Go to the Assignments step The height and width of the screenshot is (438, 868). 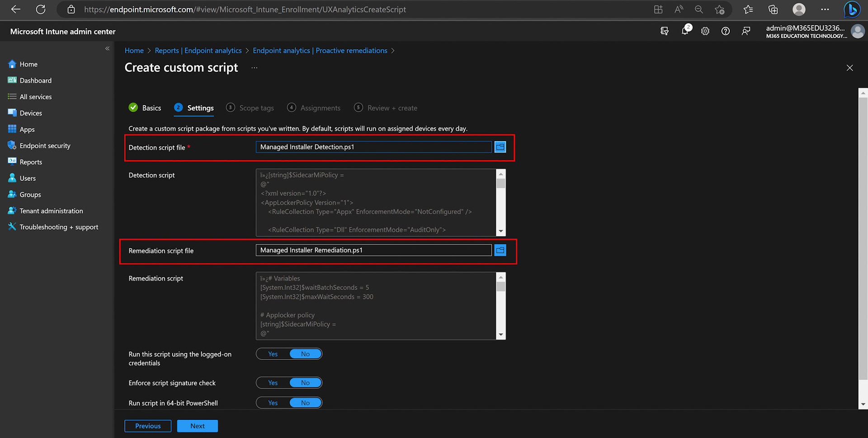tap(314, 108)
